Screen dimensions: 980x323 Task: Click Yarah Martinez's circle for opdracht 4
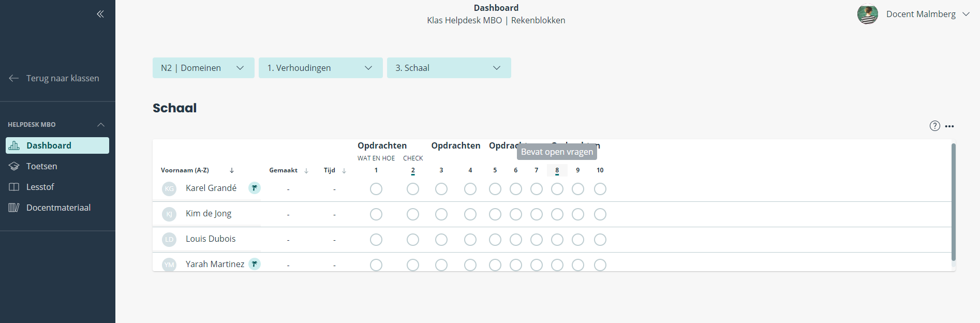470,265
